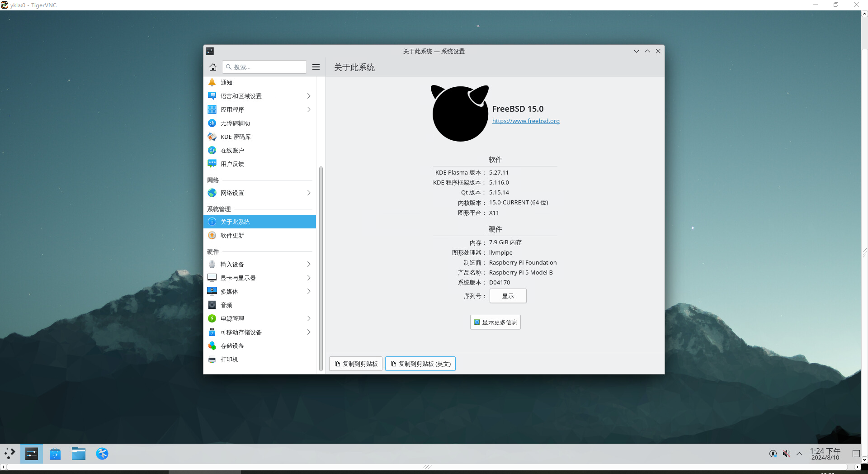Open the web browser taskbar icon
The height and width of the screenshot is (474, 868).
102,454
